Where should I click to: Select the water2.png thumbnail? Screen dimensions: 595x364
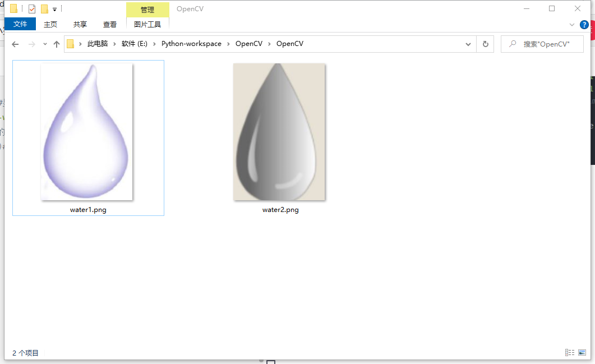pos(279,132)
